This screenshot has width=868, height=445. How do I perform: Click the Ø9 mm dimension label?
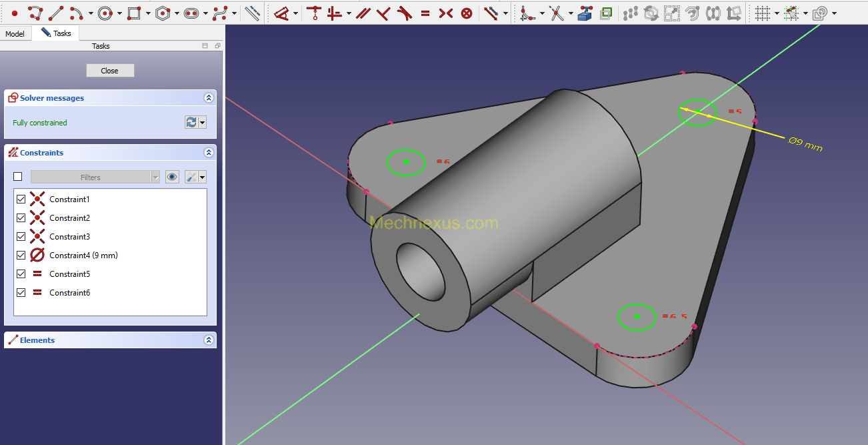pyautogui.click(x=805, y=143)
